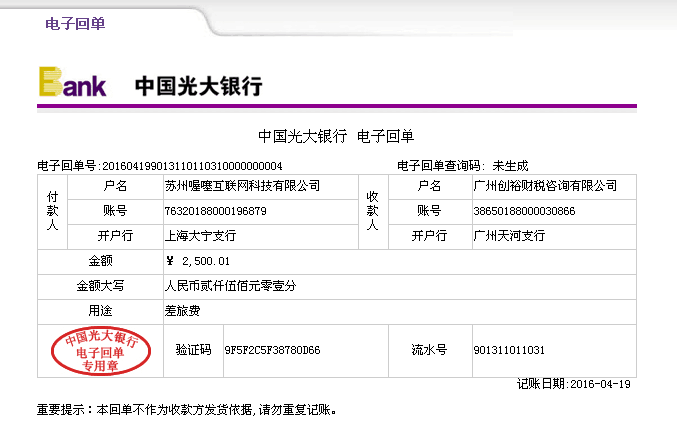Select the serial number 901311011031
The width and height of the screenshot is (677, 429).
[508, 351]
